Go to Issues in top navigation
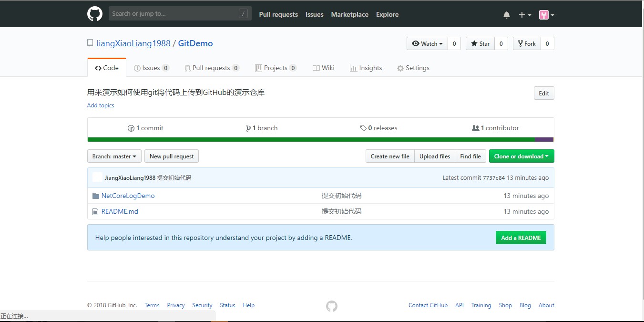 (x=315, y=14)
